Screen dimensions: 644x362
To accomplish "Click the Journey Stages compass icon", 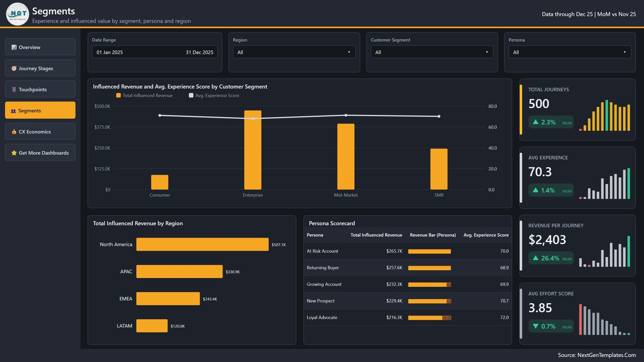I will point(14,68).
